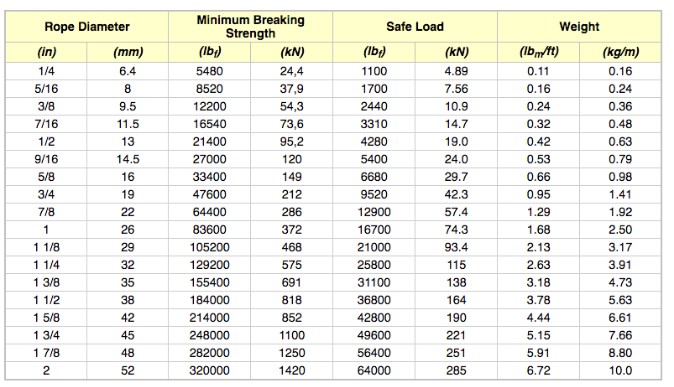Click the 10.0 kg/m cell

point(620,371)
